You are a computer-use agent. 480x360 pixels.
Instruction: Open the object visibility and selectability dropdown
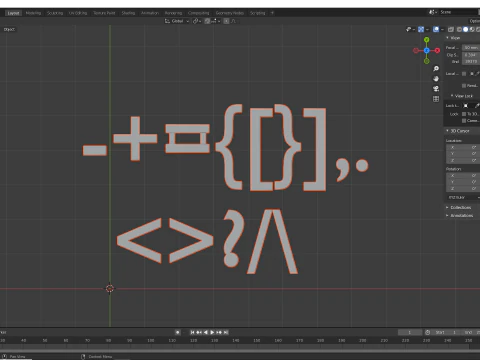(410, 29)
